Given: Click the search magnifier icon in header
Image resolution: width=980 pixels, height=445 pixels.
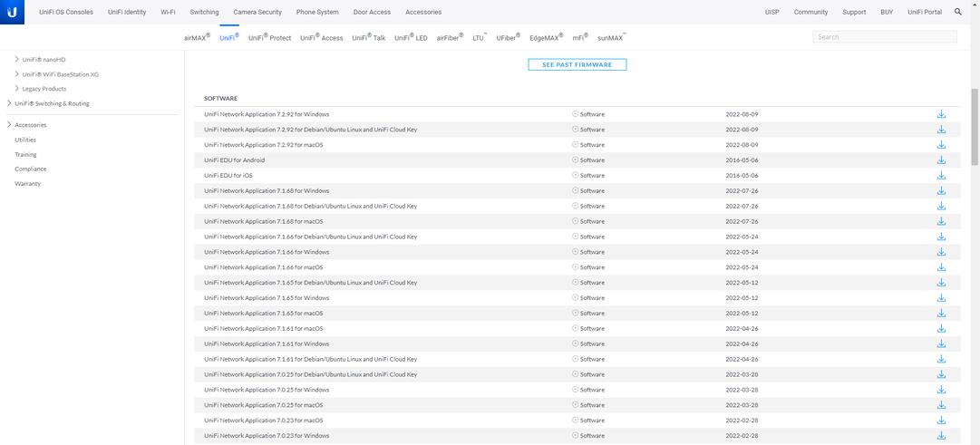Looking at the screenshot, I should click(958, 12).
